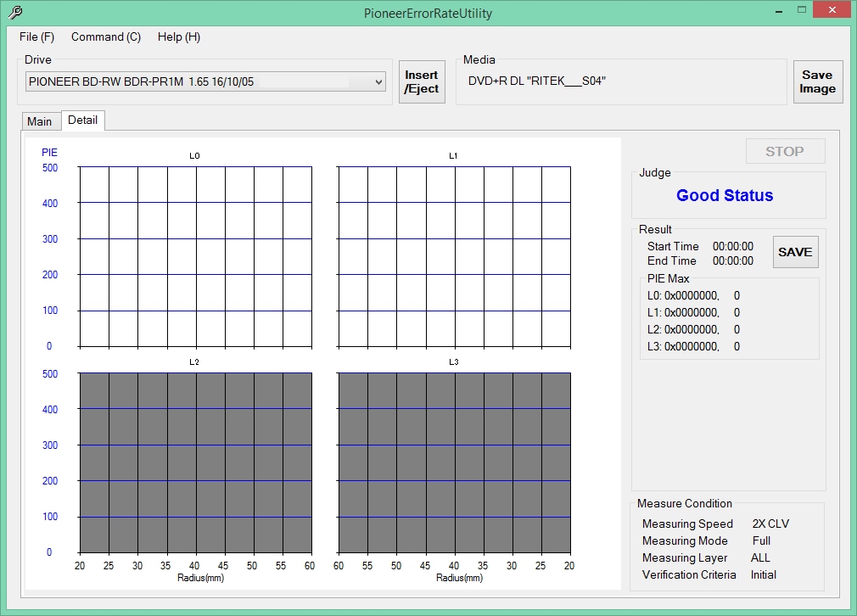
Task: Select the grayed L2 graph area
Action: click(x=195, y=462)
